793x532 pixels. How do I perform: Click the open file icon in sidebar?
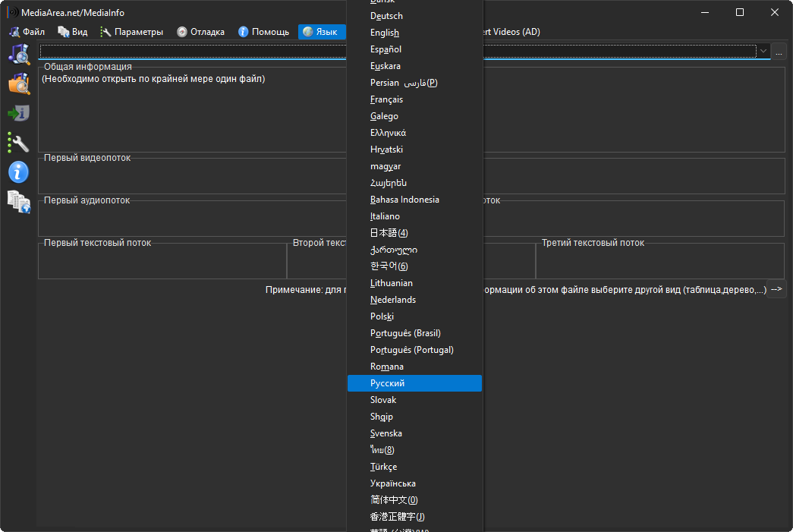tap(19, 55)
